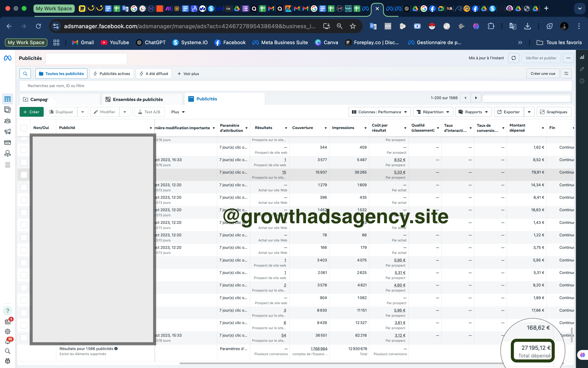This screenshot has height=368, width=588.
Task: Open the help question mark icon
Action: coord(8,311)
